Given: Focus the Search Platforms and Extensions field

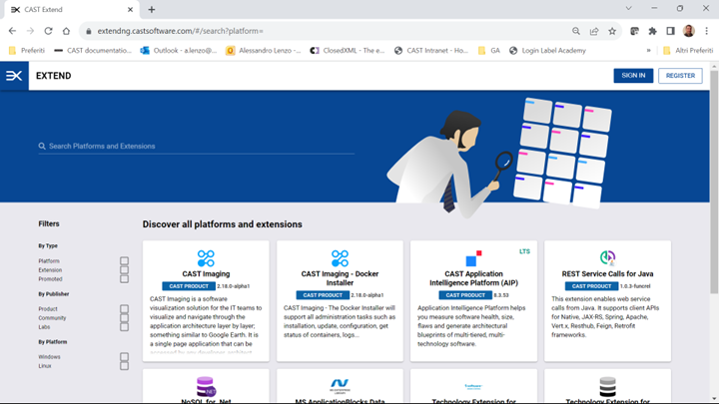Looking at the screenshot, I should (196, 146).
